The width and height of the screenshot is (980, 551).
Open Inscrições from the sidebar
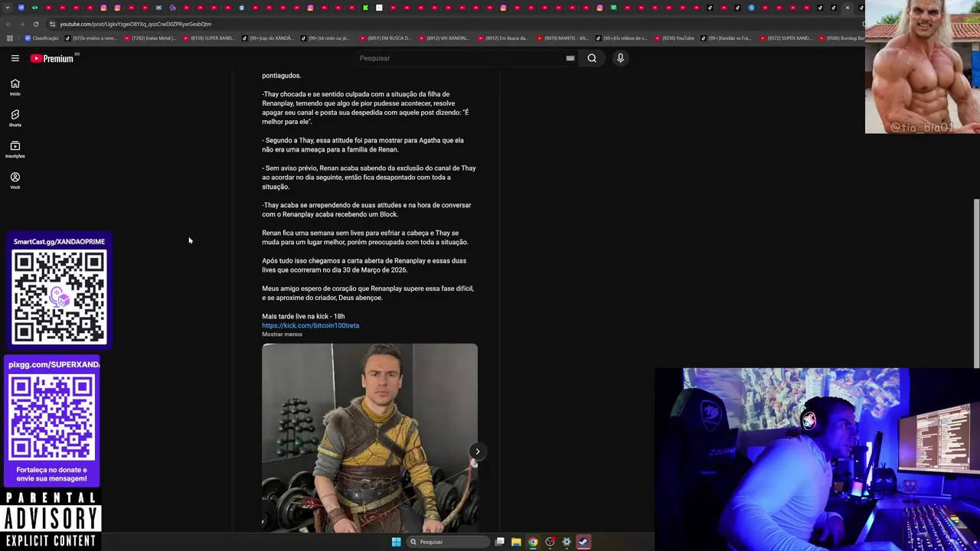coord(15,149)
